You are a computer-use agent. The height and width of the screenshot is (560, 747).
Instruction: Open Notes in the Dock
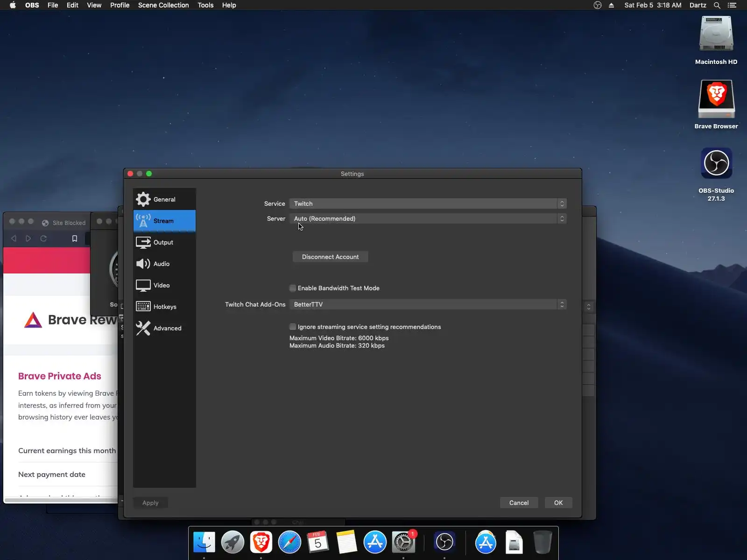point(346,542)
